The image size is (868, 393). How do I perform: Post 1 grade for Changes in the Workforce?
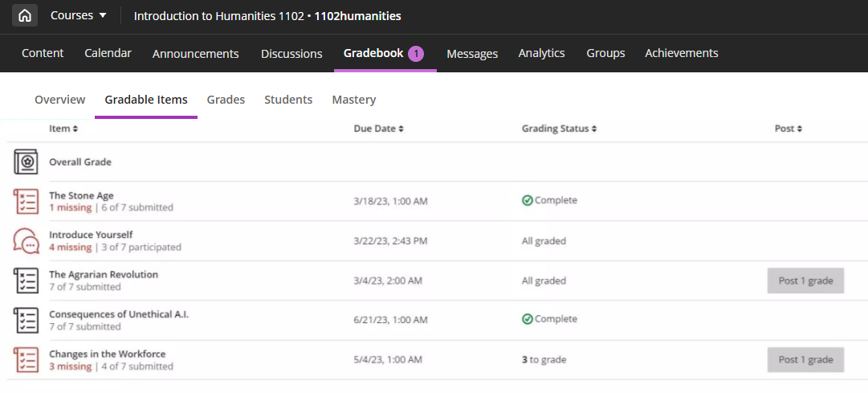pos(805,360)
